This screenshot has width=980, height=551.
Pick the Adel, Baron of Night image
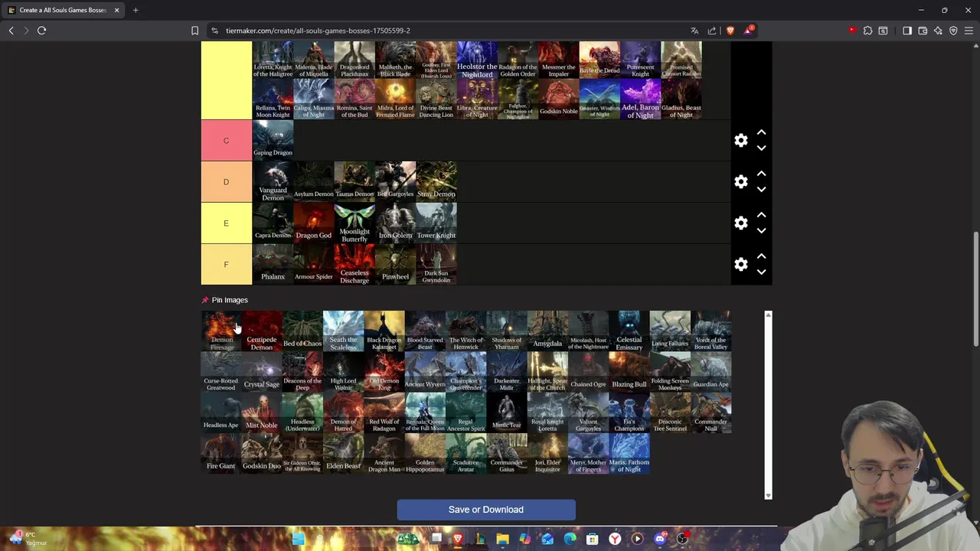640,99
